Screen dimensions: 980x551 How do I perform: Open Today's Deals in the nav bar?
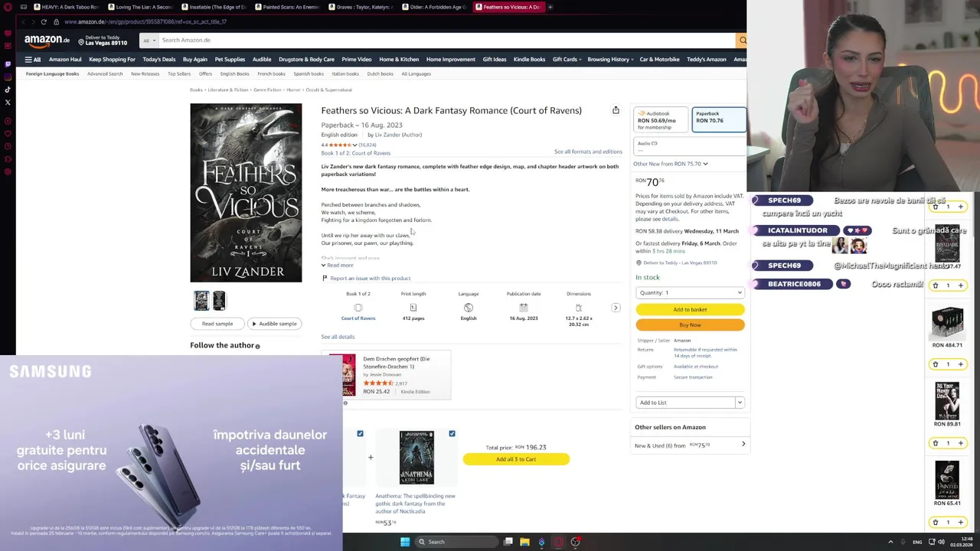[158, 59]
